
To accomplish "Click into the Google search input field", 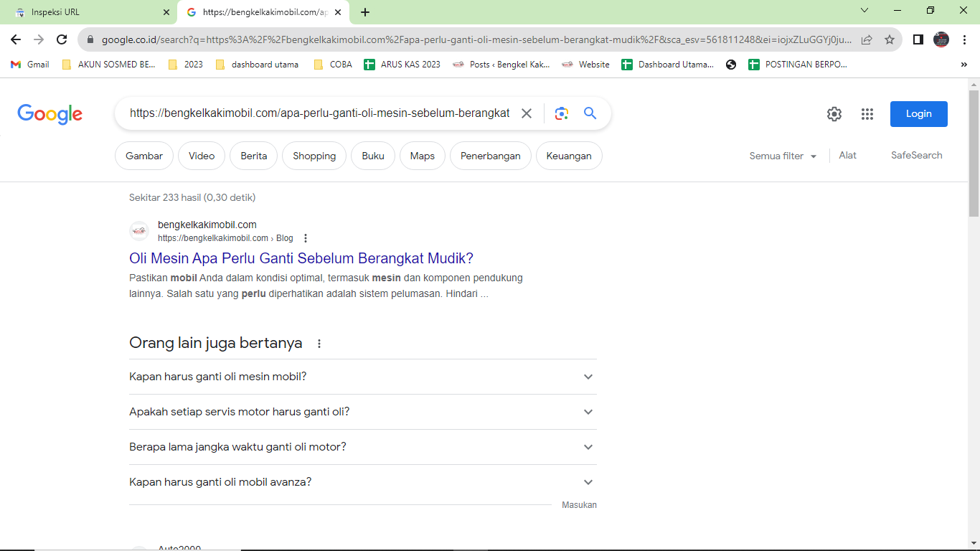I will (x=319, y=113).
